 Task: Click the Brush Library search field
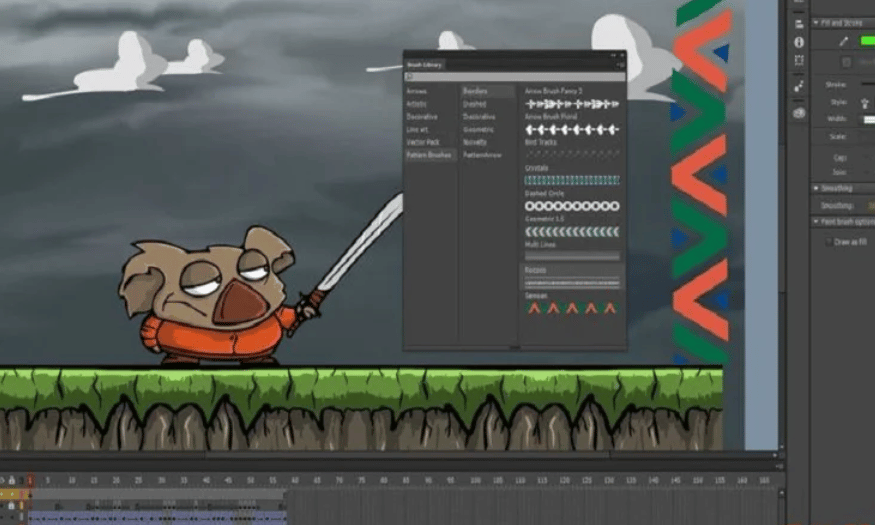[515, 76]
